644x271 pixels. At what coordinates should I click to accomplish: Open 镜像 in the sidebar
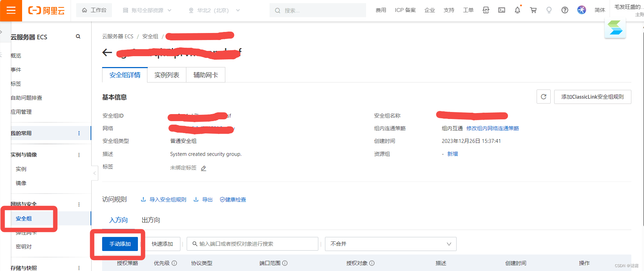tap(21, 183)
